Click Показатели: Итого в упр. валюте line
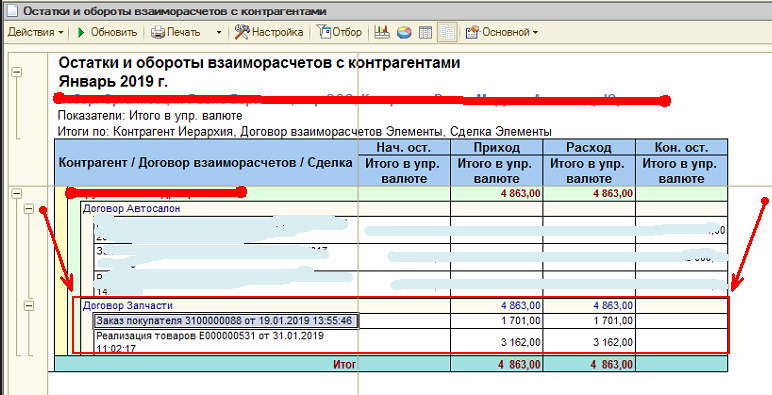Viewport: 772px width, 395px height. pyautogui.click(x=150, y=116)
